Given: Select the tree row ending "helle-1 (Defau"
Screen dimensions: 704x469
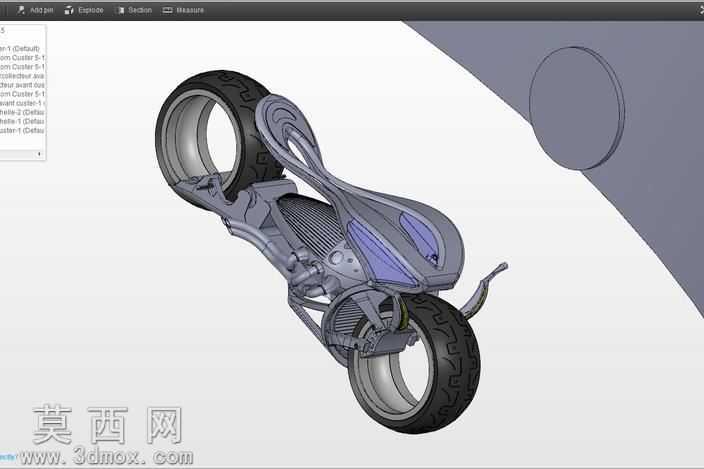Looking at the screenshot, I should click(x=22, y=121).
